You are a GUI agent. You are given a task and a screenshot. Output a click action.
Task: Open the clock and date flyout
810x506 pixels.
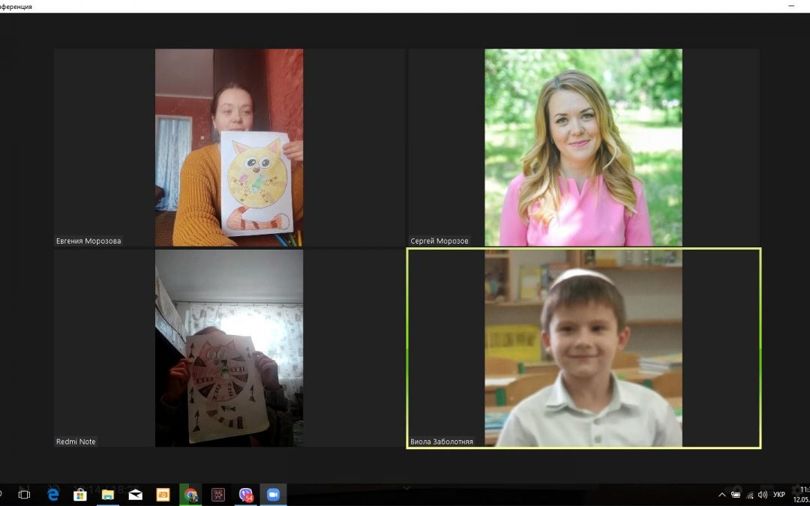(801, 494)
